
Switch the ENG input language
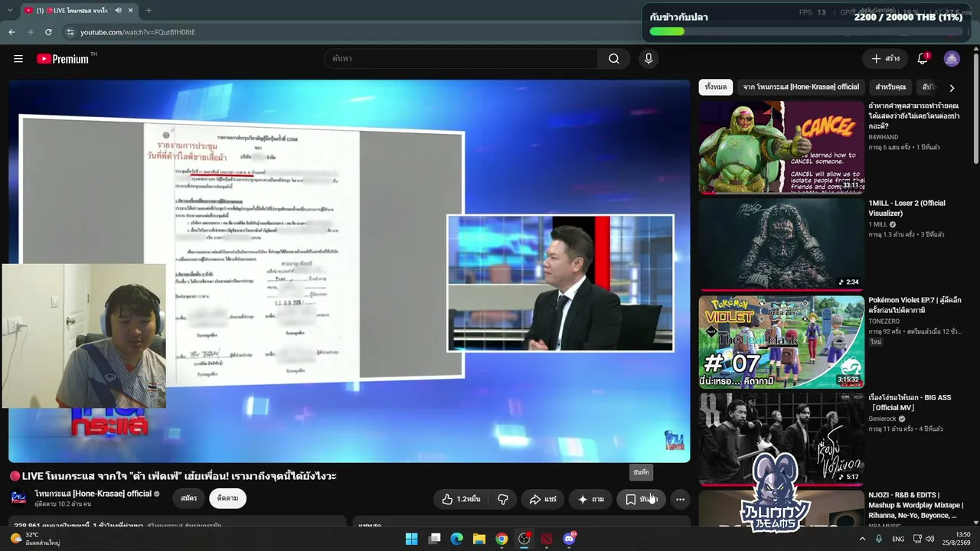coord(898,539)
